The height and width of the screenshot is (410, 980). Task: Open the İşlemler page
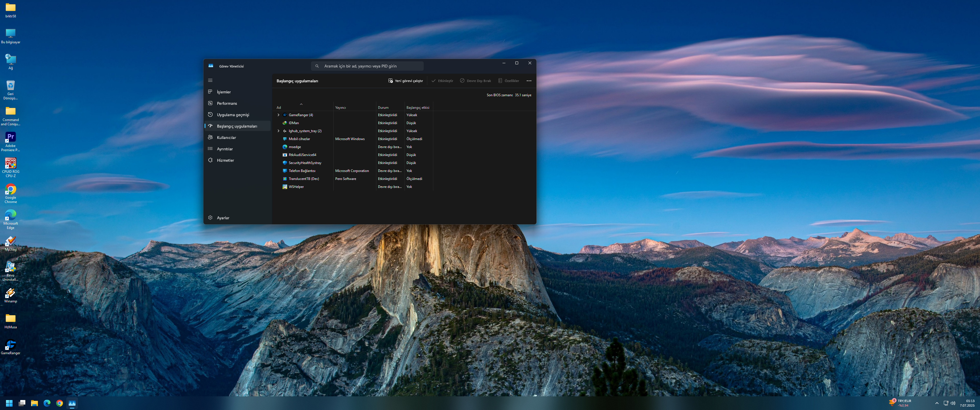tap(224, 92)
